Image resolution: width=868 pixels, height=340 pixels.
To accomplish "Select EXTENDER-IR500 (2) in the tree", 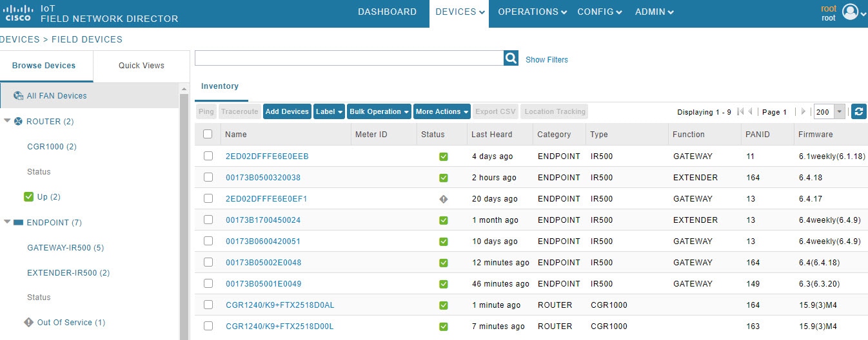I will (x=68, y=272).
